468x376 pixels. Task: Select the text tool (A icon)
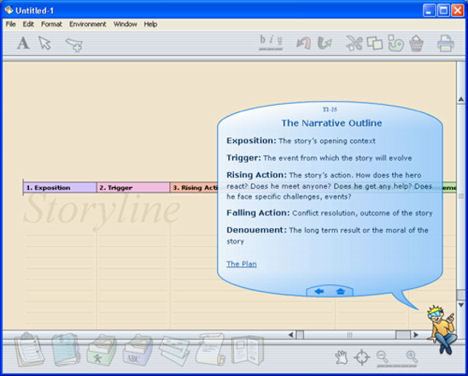(x=23, y=43)
